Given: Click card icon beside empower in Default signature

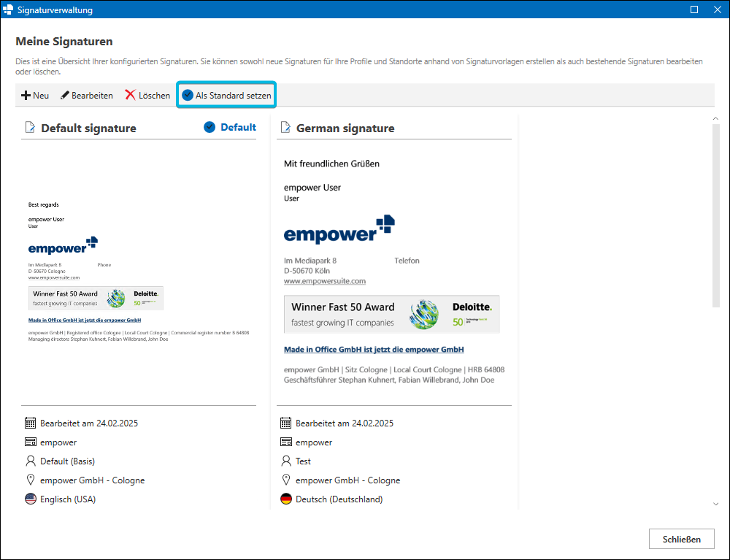Looking at the screenshot, I should point(30,442).
